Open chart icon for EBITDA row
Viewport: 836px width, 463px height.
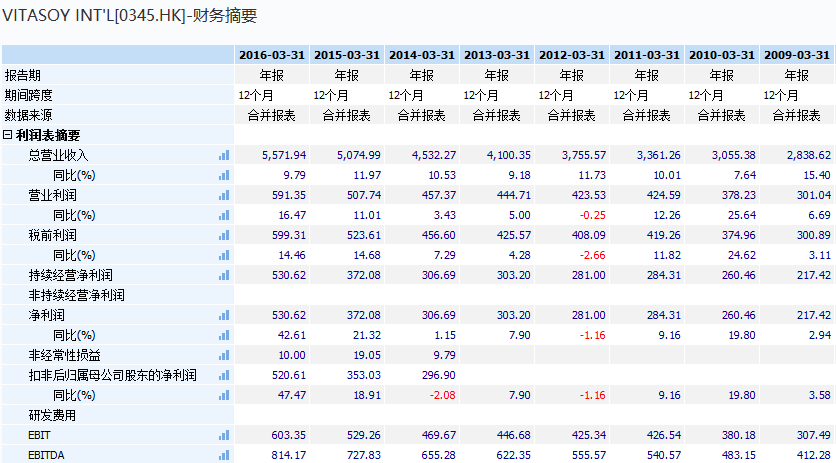pos(224,455)
